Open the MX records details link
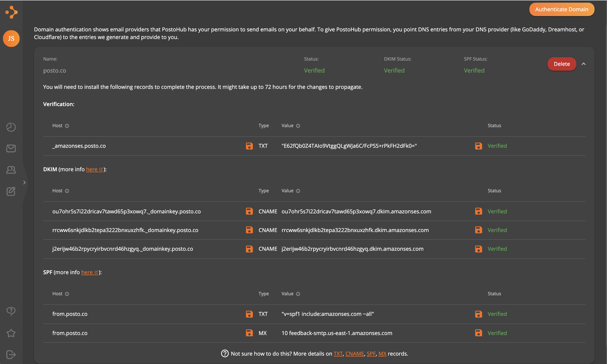This screenshot has width=607, height=364. click(382, 354)
